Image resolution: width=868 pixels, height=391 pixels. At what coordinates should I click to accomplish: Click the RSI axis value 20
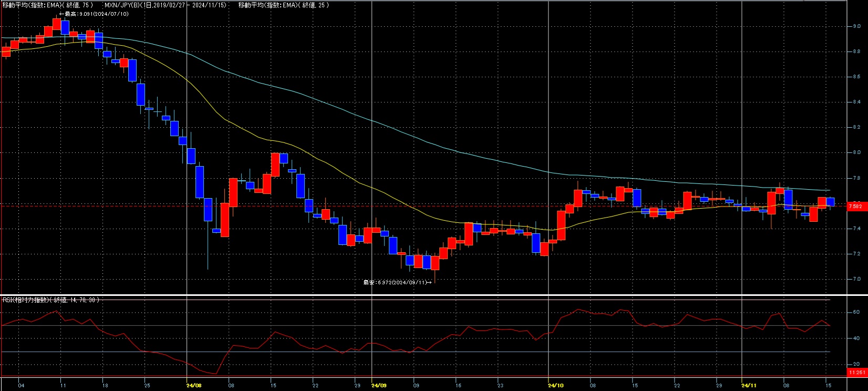coord(856,364)
